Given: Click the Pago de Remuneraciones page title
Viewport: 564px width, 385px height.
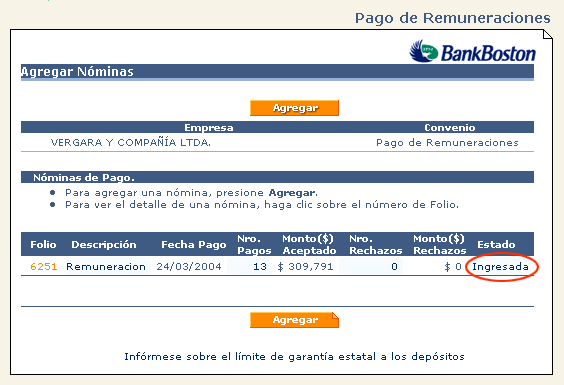Looking at the screenshot, I should pos(452,18).
